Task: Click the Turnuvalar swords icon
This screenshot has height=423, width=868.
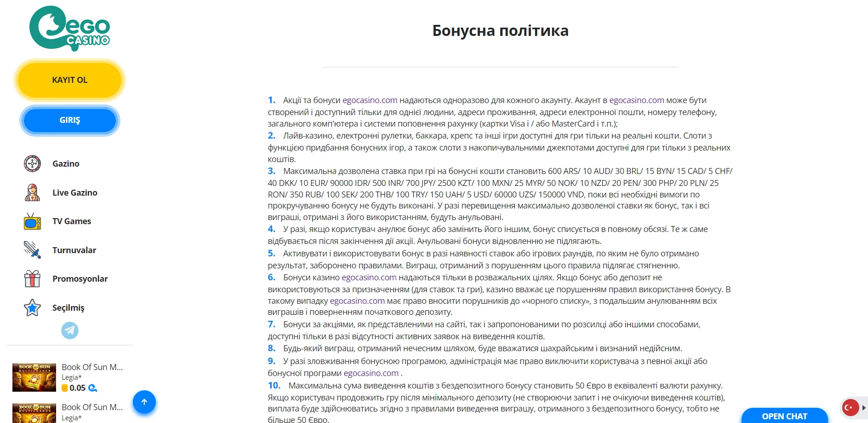Action: point(32,250)
